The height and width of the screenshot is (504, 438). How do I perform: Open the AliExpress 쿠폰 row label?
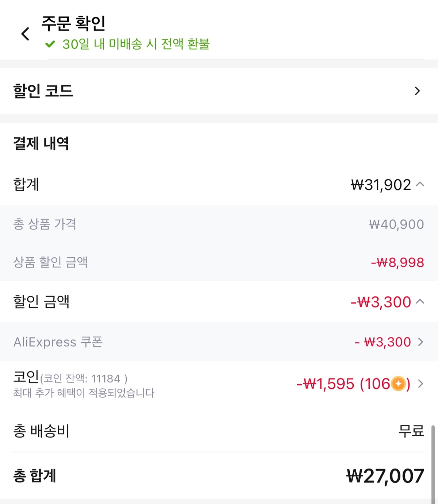(58, 342)
